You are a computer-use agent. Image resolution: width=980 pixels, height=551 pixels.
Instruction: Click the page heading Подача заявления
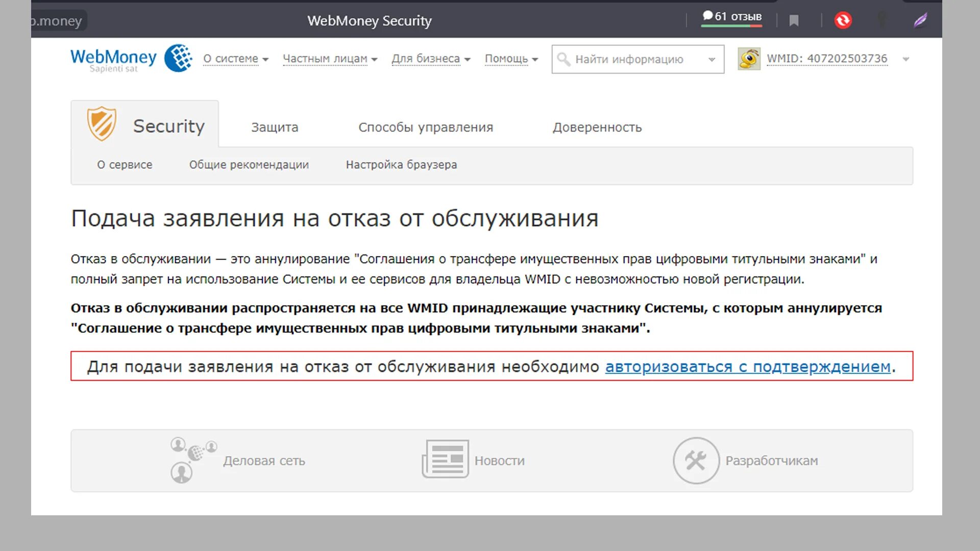click(x=334, y=218)
